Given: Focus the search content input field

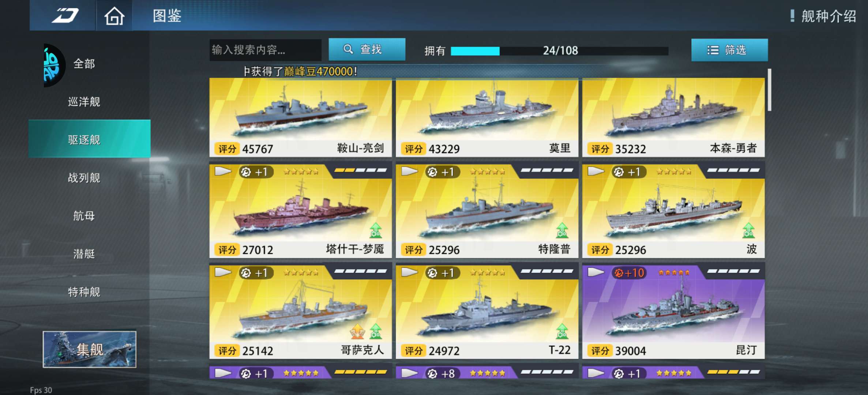Looking at the screenshot, I should [x=266, y=50].
